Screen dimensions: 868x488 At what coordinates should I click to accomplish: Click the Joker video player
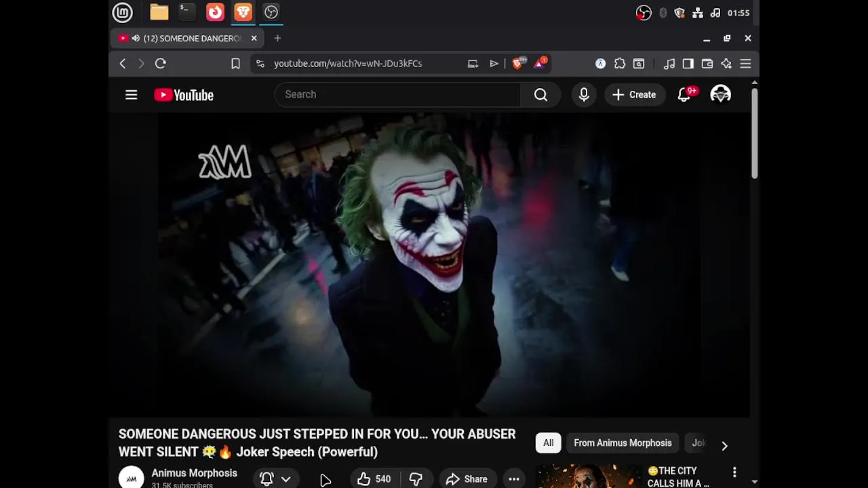431,266
